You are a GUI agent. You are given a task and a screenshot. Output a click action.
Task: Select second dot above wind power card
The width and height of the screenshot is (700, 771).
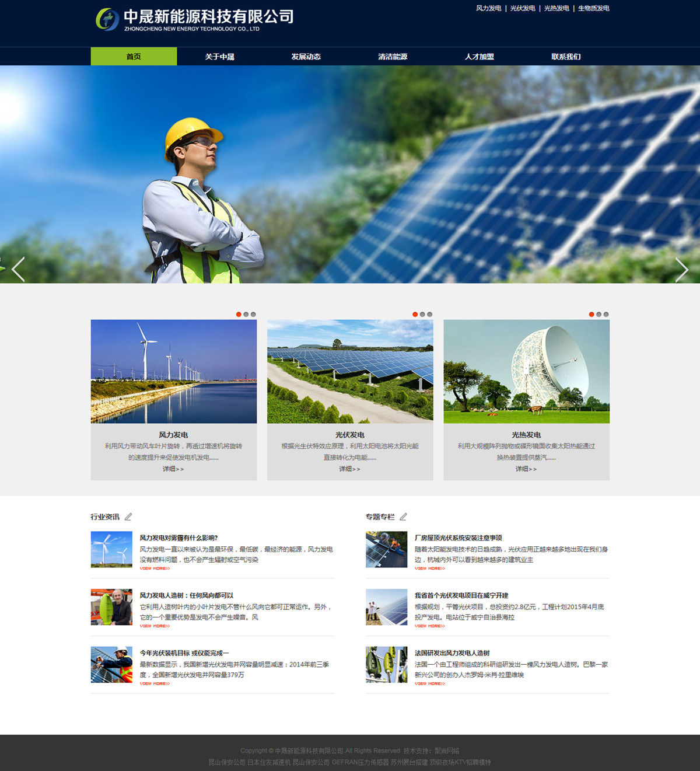[x=246, y=315]
